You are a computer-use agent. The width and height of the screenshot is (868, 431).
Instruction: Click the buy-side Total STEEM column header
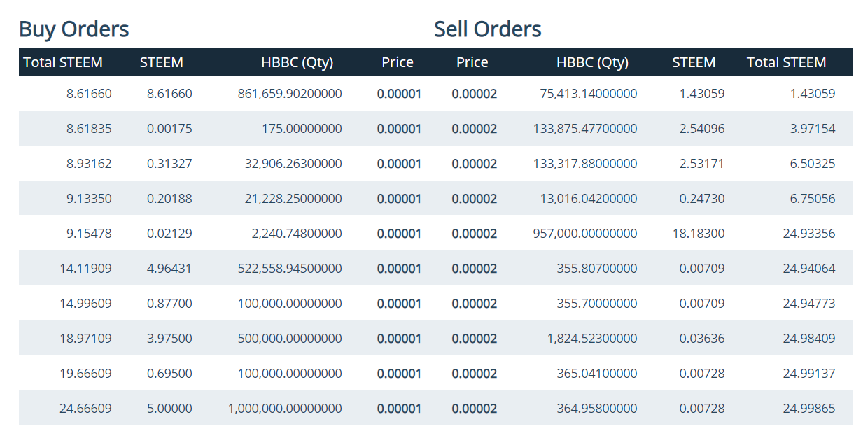pyautogui.click(x=63, y=62)
